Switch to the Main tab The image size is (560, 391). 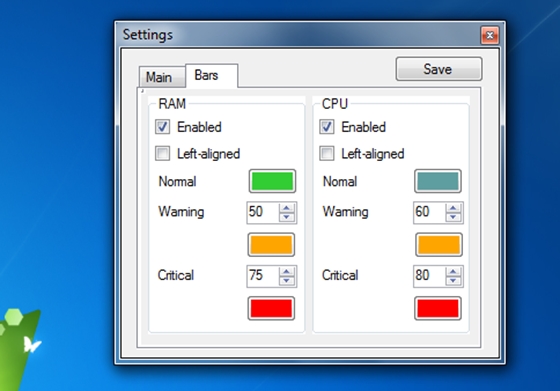pyautogui.click(x=162, y=77)
